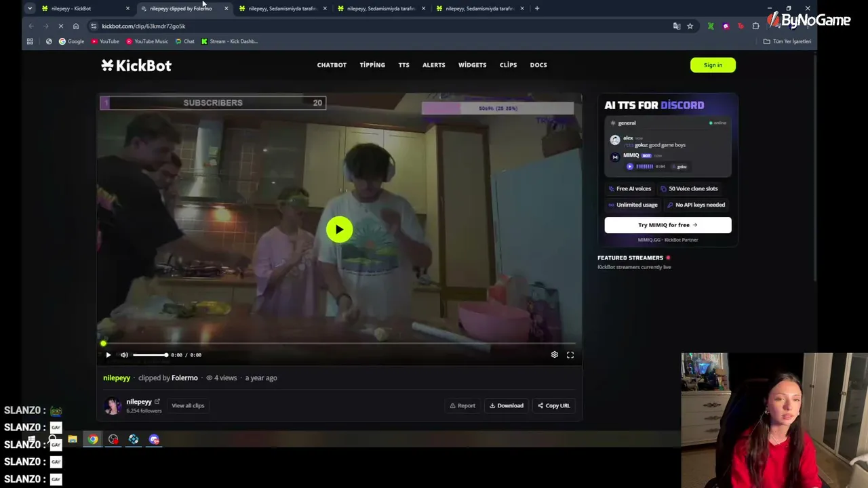This screenshot has width=868, height=488.
Task: Open the green extension icon in the toolbar
Action: click(x=710, y=26)
